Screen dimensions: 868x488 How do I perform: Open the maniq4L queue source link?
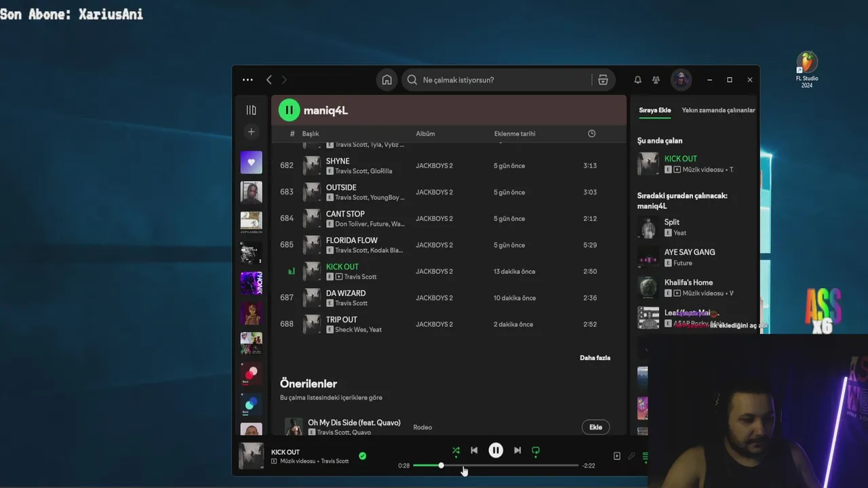(652, 206)
